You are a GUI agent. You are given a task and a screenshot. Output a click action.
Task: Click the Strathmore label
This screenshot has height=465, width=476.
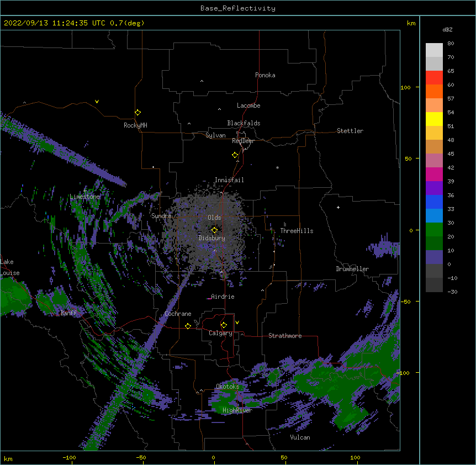tap(285, 336)
